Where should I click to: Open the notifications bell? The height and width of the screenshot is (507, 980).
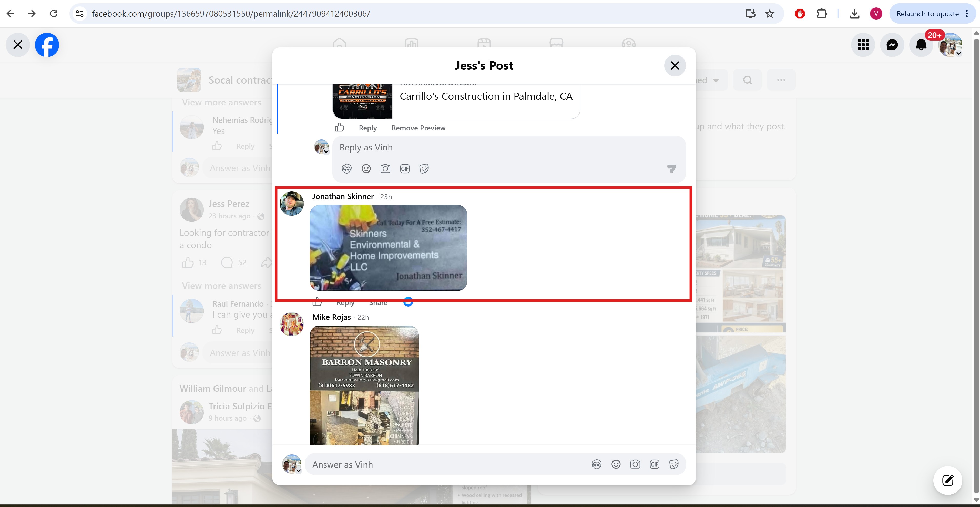coord(921,45)
